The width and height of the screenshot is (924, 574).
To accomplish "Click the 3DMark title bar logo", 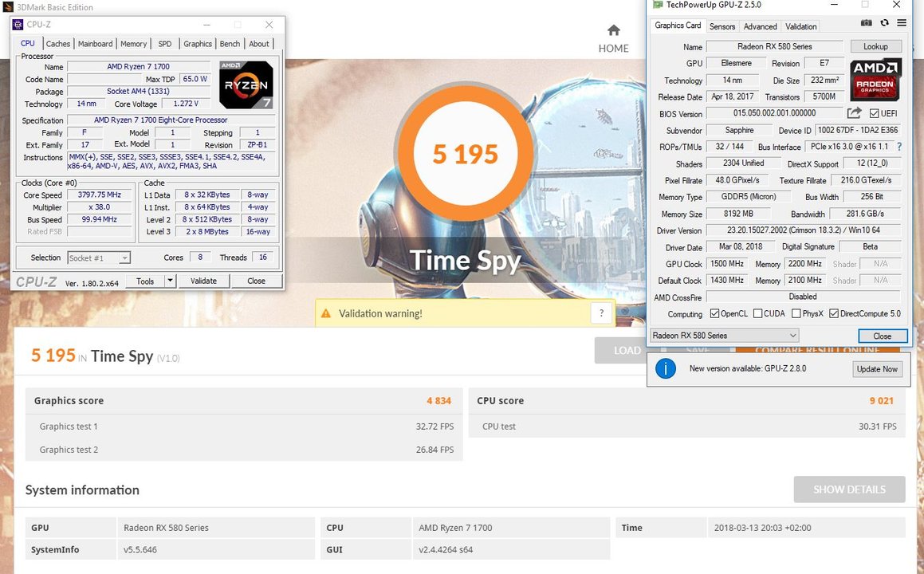I will click(x=6, y=7).
